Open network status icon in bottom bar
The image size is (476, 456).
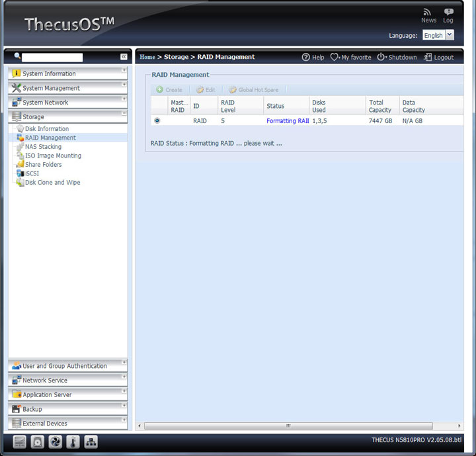pyautogui.click(x=91, y=442)
